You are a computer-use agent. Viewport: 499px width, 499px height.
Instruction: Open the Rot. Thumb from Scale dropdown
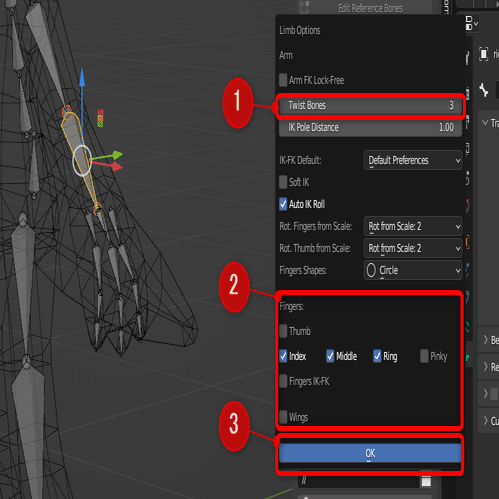(413, 248)
